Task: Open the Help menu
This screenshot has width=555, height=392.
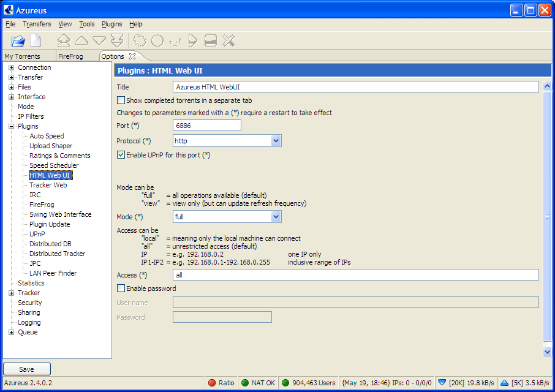Action: tap(136, 24)
